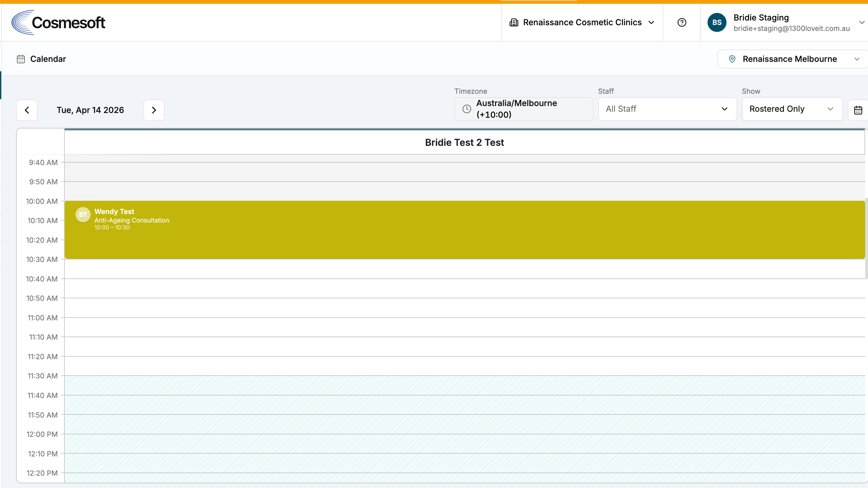The image size is (868, 488).
Task: Click the clock icon in Timezone field
Action: [467, 109]
